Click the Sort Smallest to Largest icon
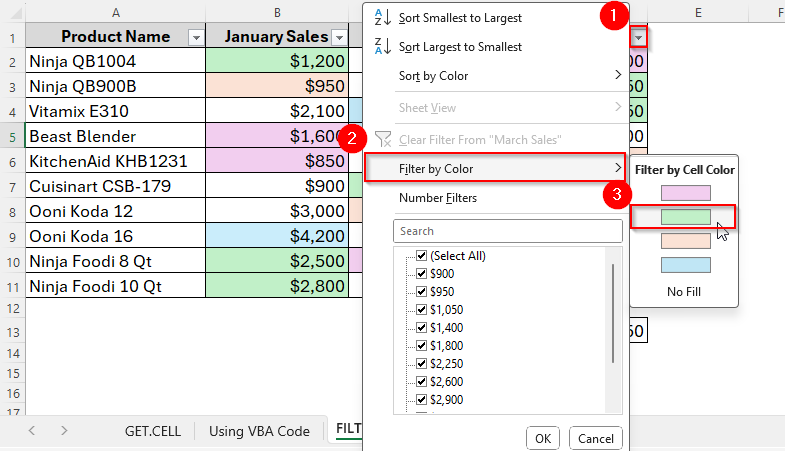Screen dimensions: 785x451 (x=382, y=18)
